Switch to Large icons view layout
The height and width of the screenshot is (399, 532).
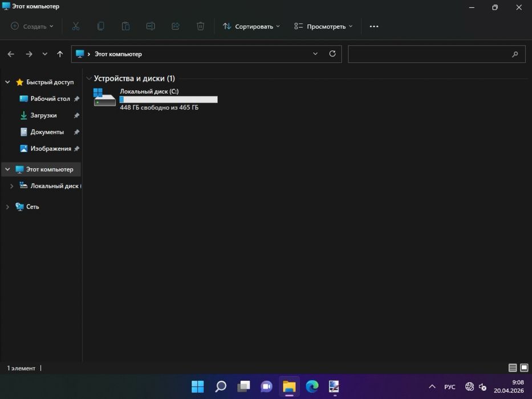[524, 368]
